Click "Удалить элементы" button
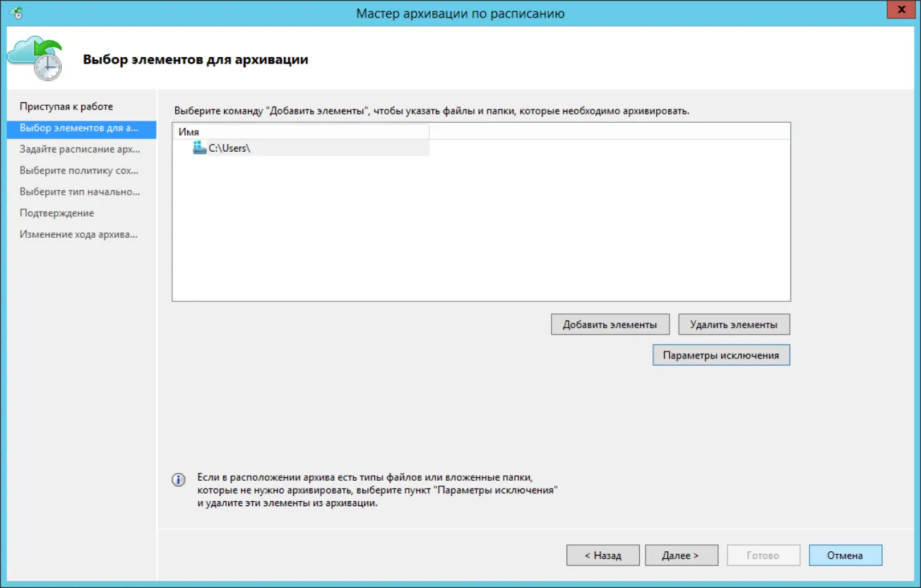The width and height of the screenshot is (921, 588). coord(734,324)
